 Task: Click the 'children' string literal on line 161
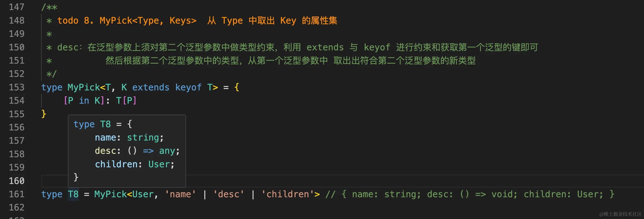coord(288,194)
